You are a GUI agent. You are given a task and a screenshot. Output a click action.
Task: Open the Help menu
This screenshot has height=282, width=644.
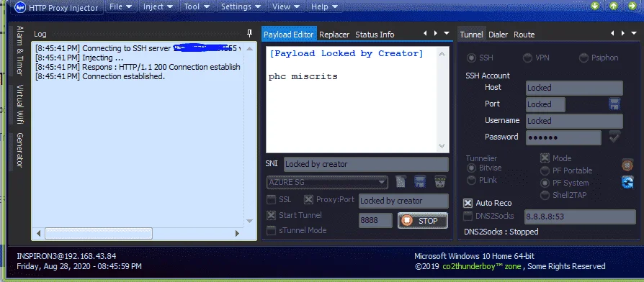pos(324,6)
